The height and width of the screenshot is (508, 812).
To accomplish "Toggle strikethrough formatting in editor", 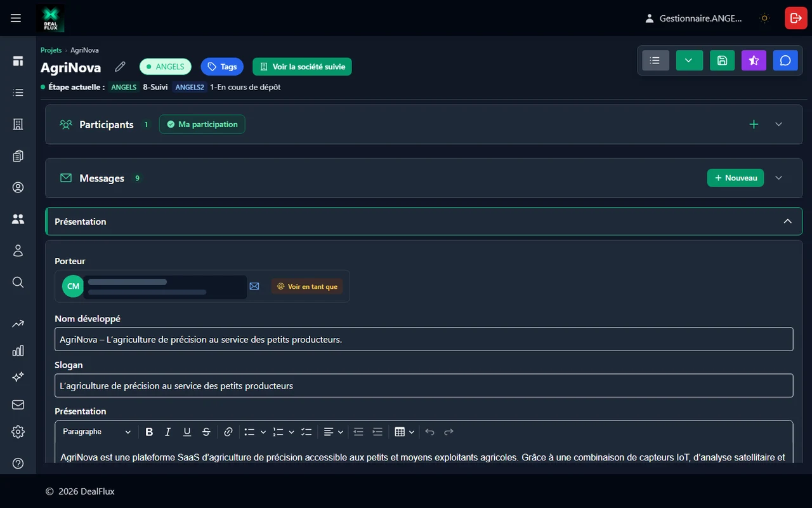I will (206, 432).
